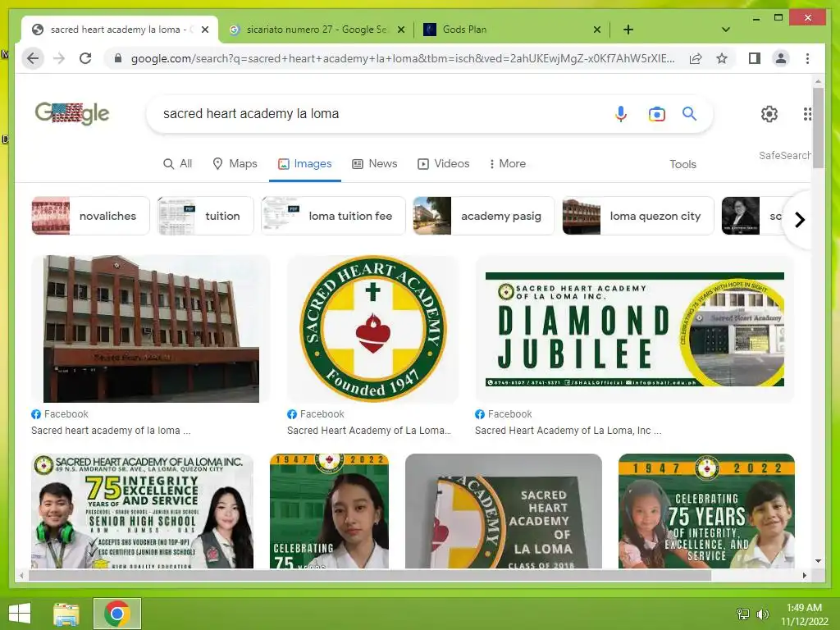Open the girl portrait Celebrating 75 image
This screenshot has width=840, height=630.
click(330, 511)
